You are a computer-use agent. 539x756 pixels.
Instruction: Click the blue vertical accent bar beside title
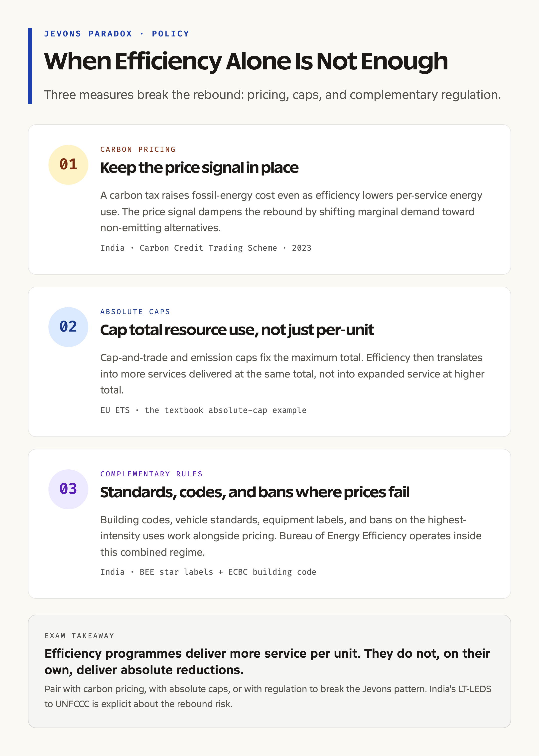point(30,66)
